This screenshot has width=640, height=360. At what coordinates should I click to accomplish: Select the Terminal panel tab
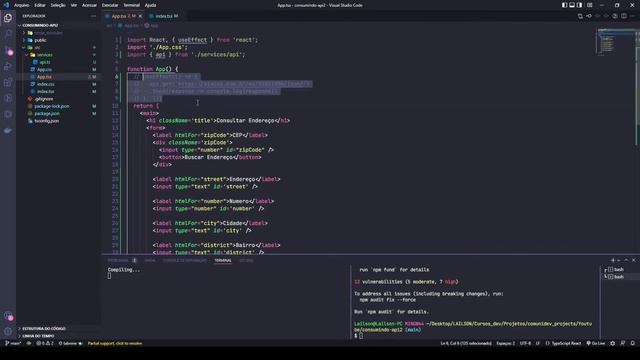coord(223,260)
